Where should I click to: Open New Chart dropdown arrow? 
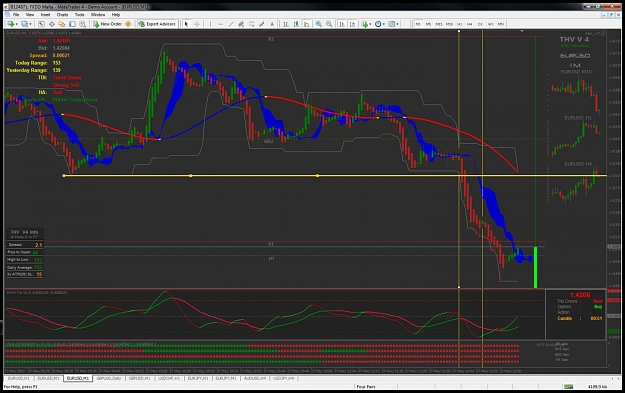(17, 24)
